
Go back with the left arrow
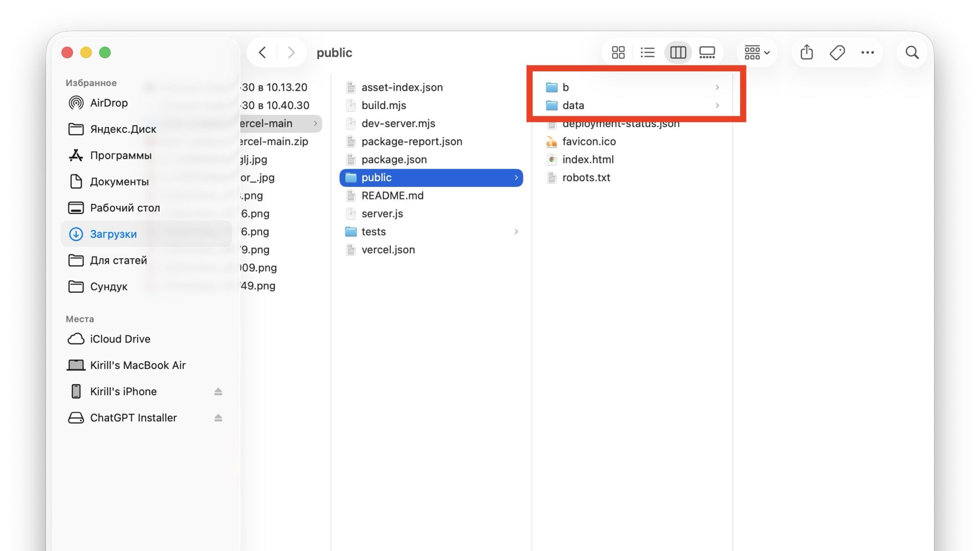(x=262, y=52)
